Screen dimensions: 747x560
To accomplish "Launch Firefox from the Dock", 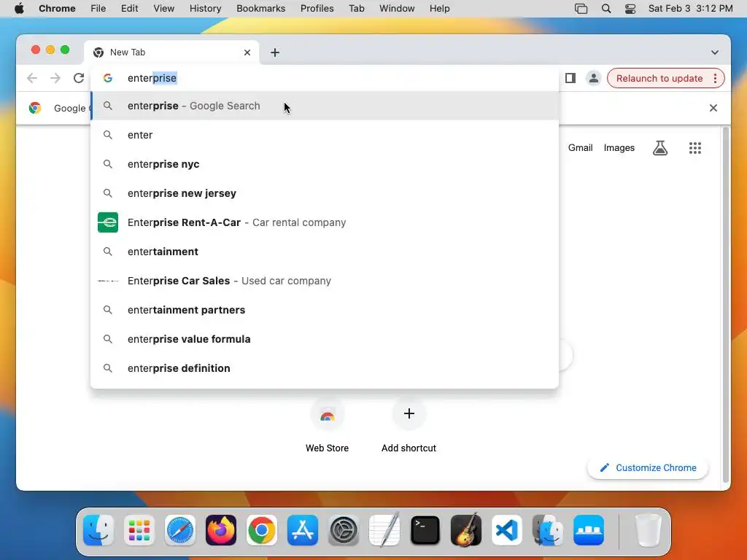I will click(221, 530).
